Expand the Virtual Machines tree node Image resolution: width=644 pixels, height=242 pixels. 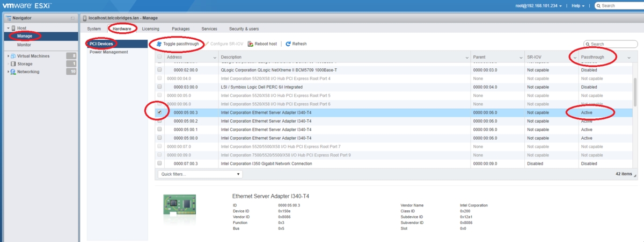click(8, 56)
